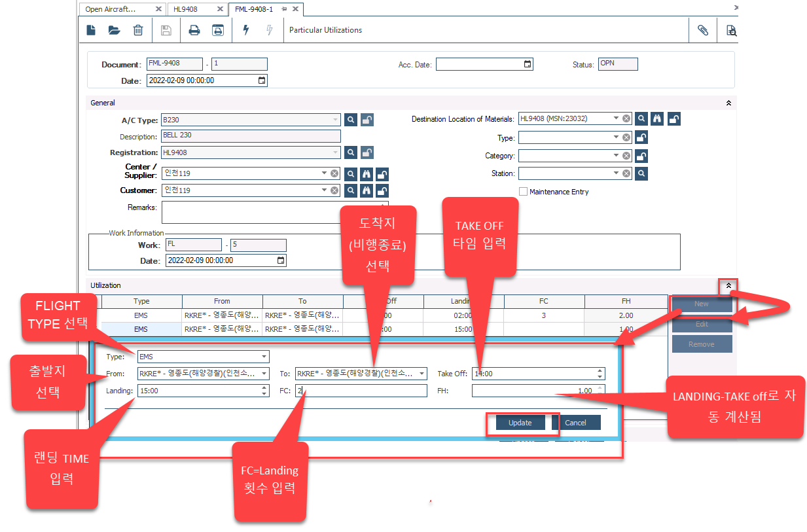Expand the Station dropdown
Screen dimensions: 807x532
coord(615,173)
